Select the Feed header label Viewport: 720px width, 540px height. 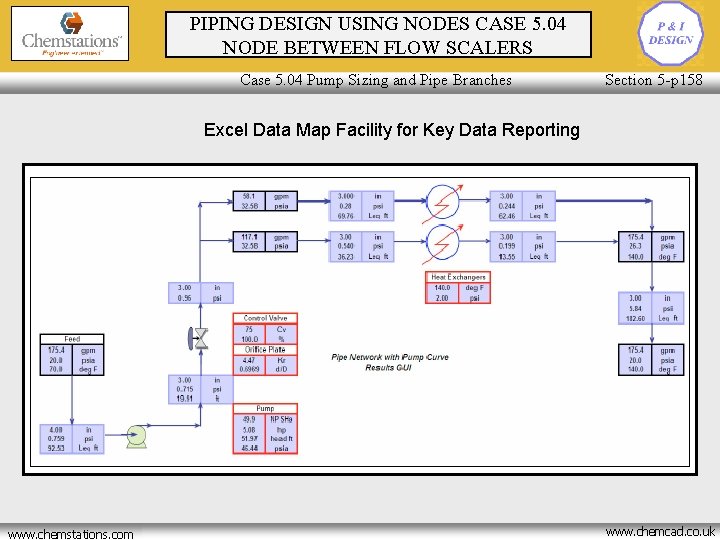(x=72, y=339)
